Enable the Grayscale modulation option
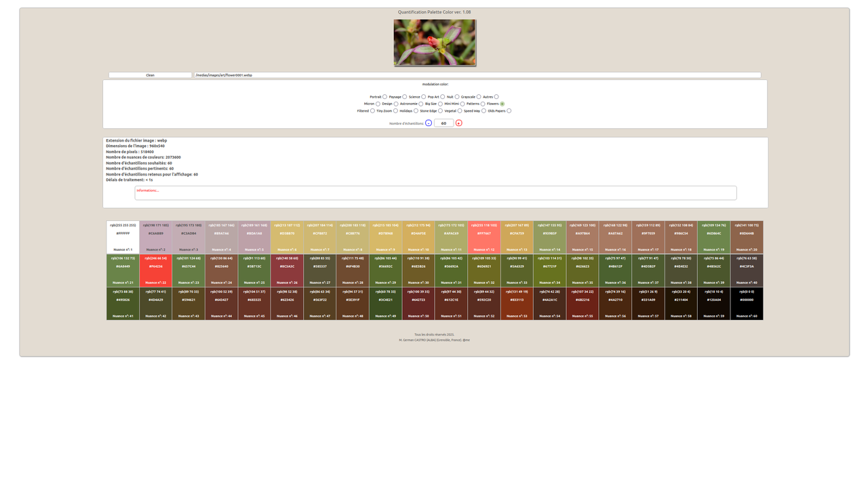 pos(479,97)
